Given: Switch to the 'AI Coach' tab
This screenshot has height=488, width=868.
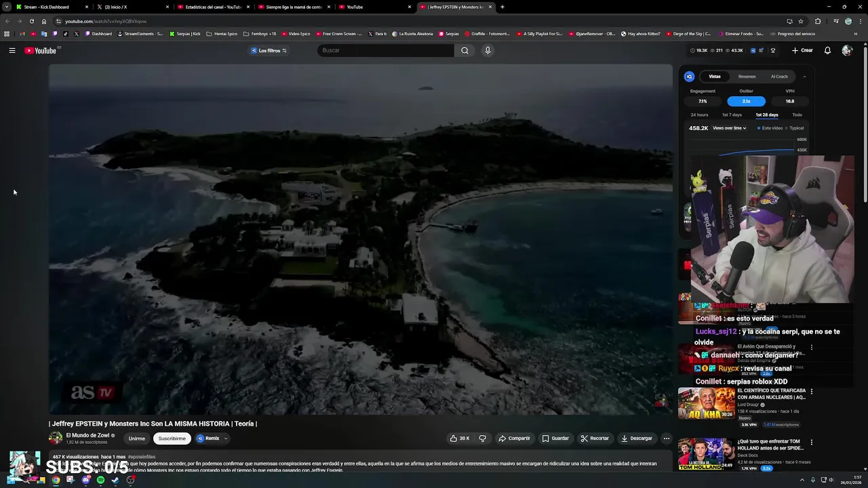Looking at the screenshot, I should pyautogui.click(x=779, y=77).
